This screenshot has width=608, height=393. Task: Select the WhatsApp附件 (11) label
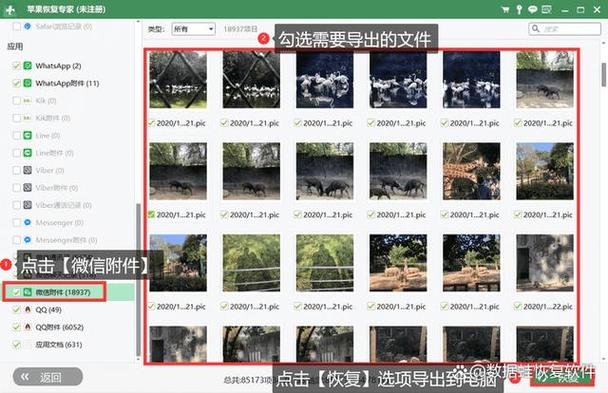67,83
